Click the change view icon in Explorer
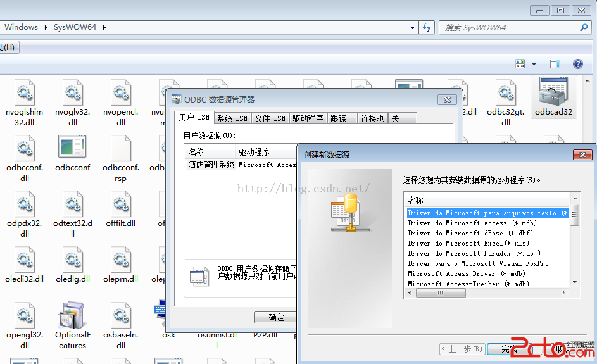The height and width of the screenshot is (364, 597). click(520, 63)
